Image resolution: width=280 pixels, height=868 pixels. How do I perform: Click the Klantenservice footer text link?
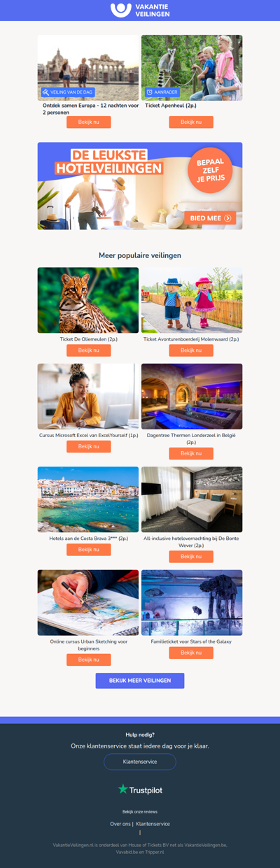[153, 824]
